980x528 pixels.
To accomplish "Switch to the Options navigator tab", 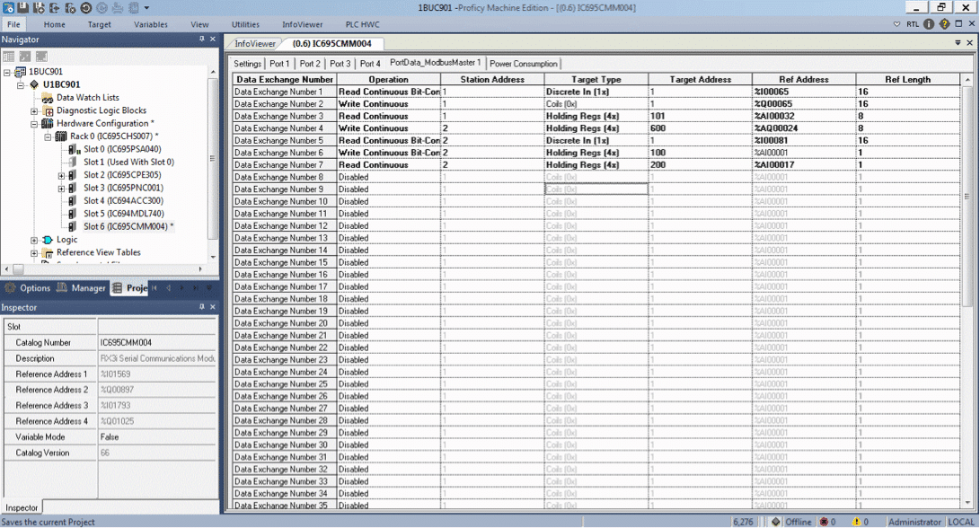I will pos(28,288).
